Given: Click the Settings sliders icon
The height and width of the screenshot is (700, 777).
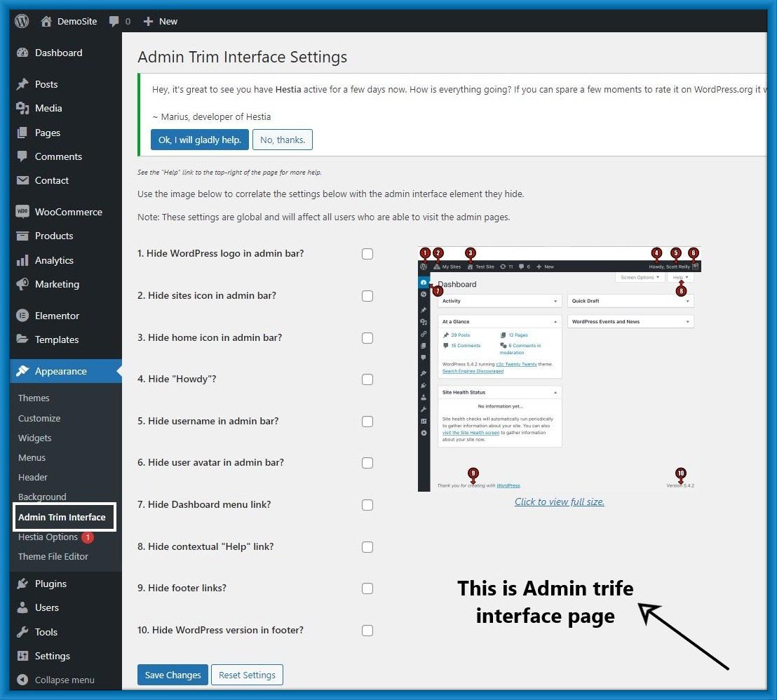Looking at the screenshot, I should point(22,655).
